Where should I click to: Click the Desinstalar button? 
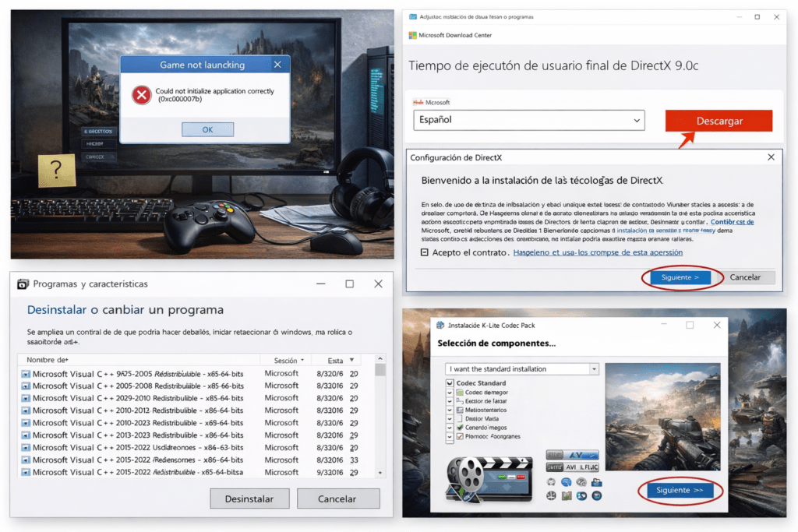pyautogui.click(x=249, y=499)
